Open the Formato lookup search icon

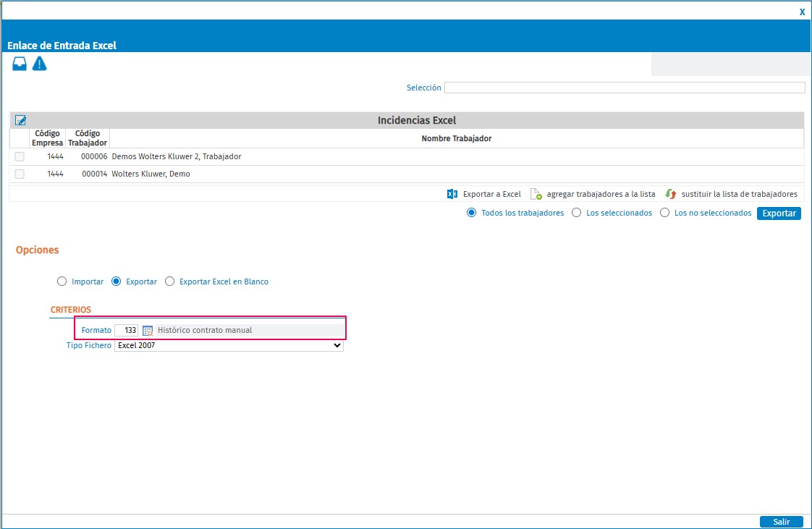pyautogui.click(x=148, y=330)
